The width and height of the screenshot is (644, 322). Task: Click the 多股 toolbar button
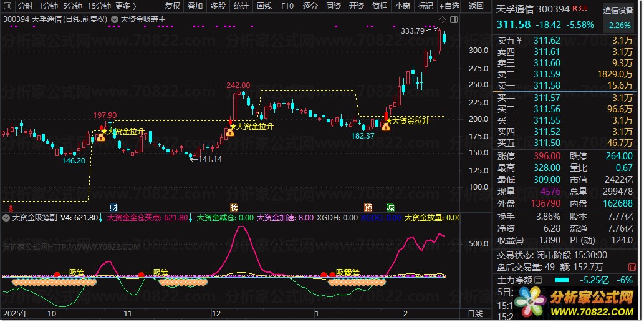click(218, 6)
